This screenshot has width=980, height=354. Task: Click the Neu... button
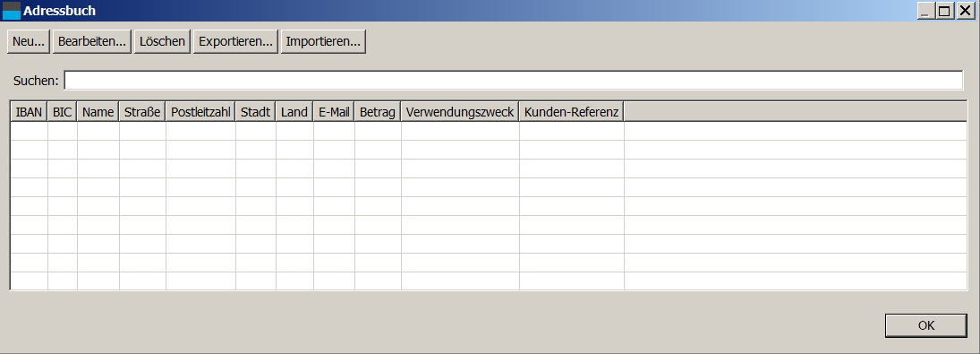point(28,42)
